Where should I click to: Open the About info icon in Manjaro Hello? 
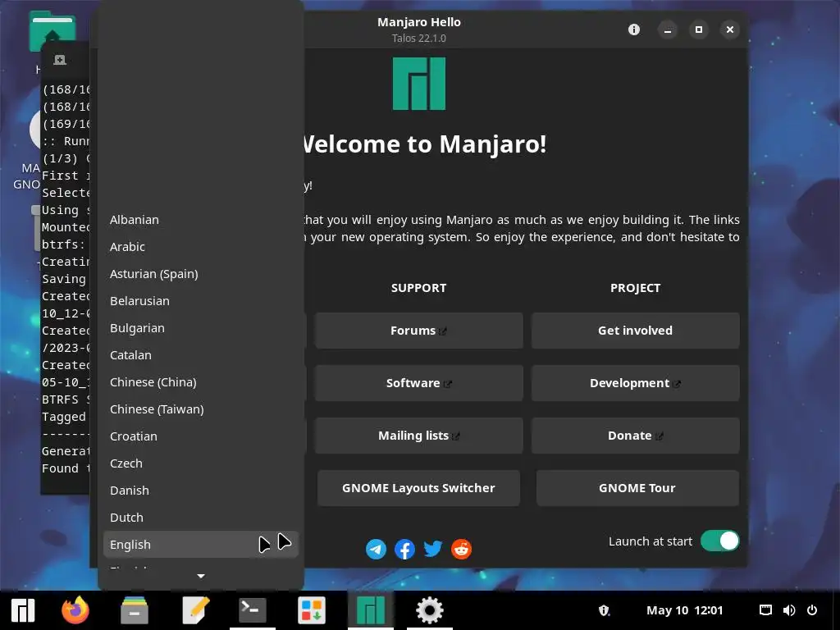[634, 30]
